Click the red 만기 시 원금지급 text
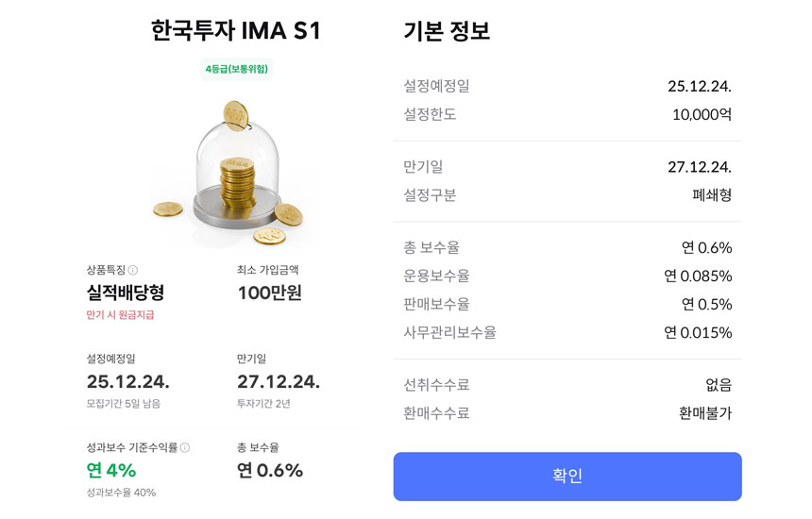The image size is (812, 519). coord(120,315)
